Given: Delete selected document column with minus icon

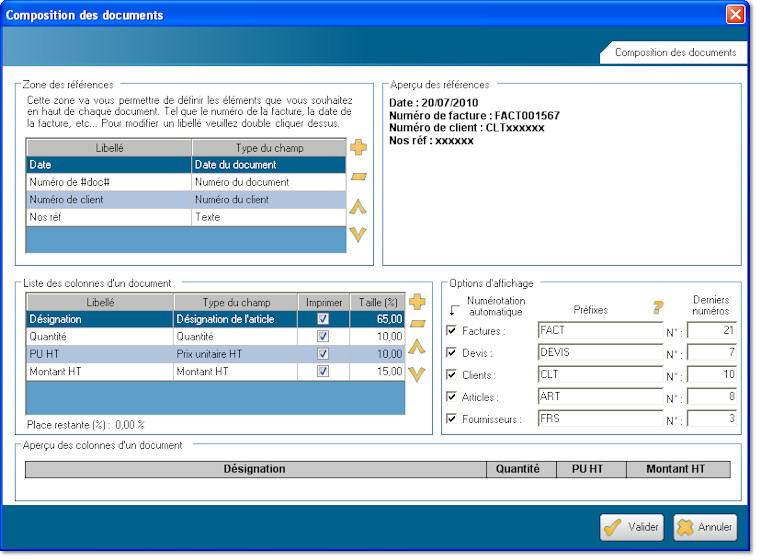Looking at the screenshot, I should [x=417, y=323].
